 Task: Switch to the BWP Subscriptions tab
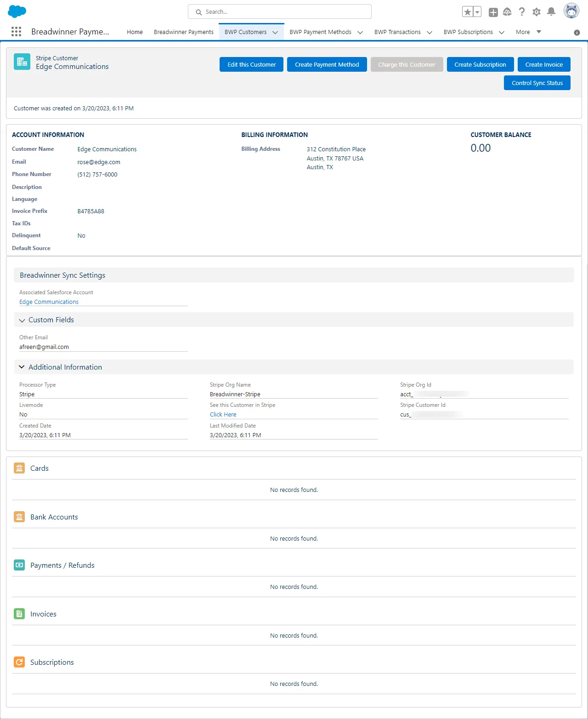click(x=468, y=32)
